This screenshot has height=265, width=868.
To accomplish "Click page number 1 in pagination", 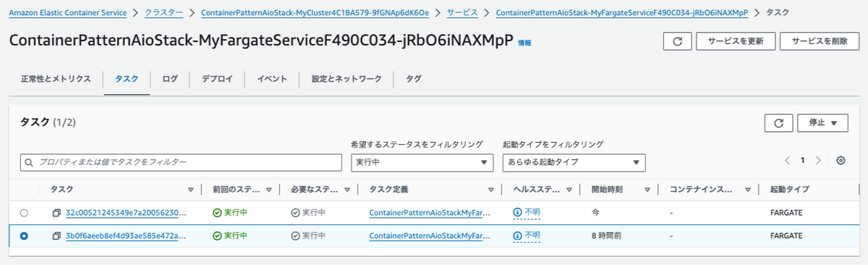I will pos(802,161).
